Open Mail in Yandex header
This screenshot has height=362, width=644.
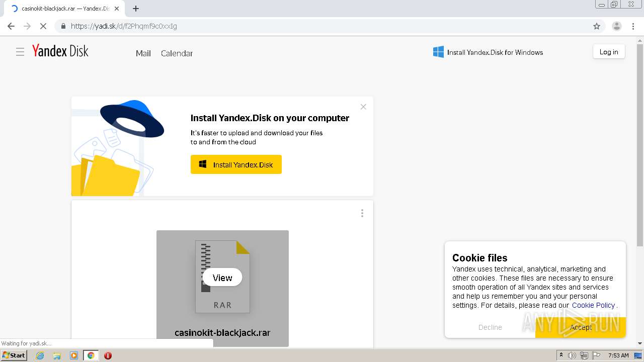click(143, 53)
